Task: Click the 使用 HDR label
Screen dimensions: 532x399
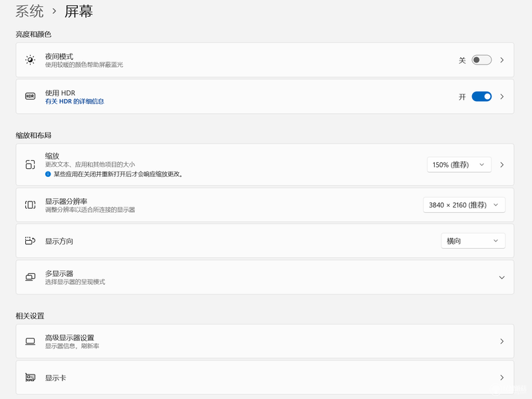Action: (61, 93)
